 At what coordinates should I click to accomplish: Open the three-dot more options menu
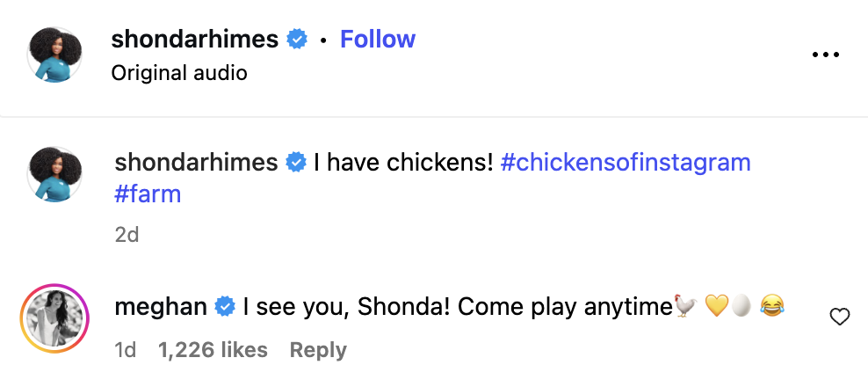tap(826, 55)
